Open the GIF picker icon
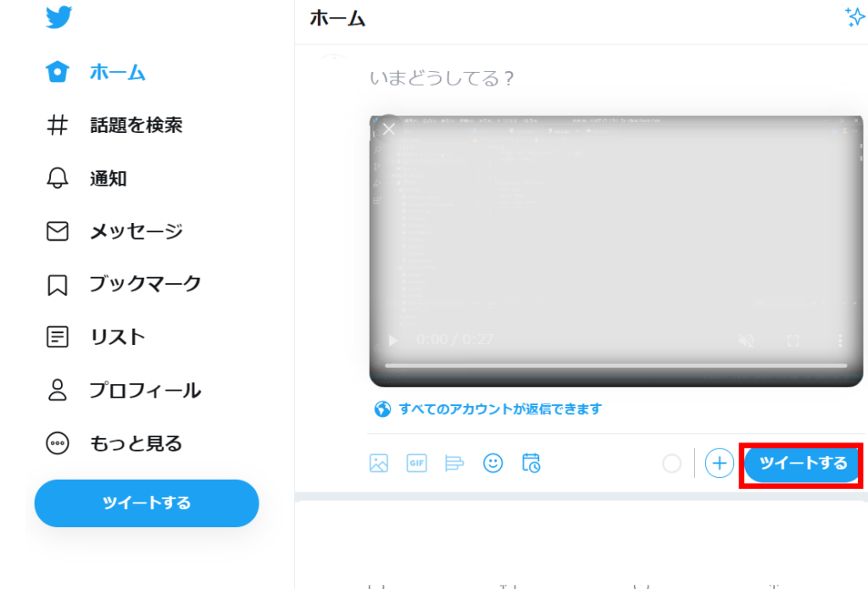The width and height of the screenshot is (868, 589). click(x=417, y=463)
